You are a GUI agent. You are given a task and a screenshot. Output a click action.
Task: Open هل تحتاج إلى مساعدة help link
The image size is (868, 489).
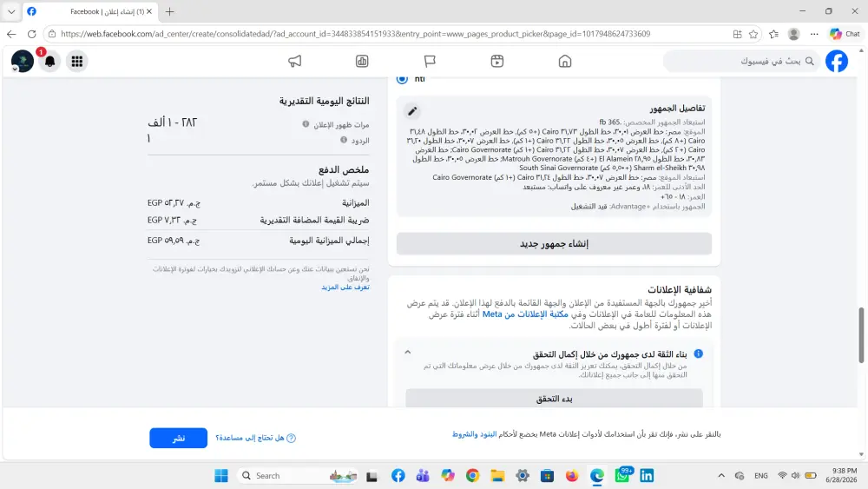pyautogui.click(x=255, y=438)
